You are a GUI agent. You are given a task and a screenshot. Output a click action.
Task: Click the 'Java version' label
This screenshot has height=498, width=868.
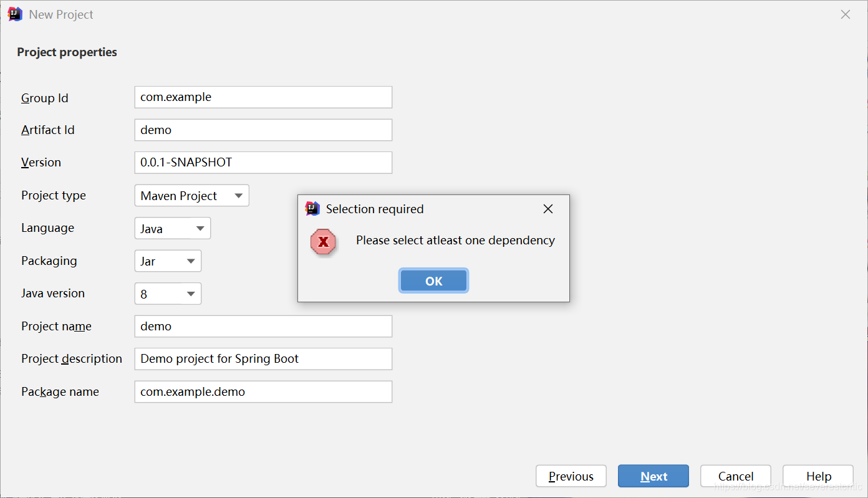pyautogui.click(x=53, y=293)
